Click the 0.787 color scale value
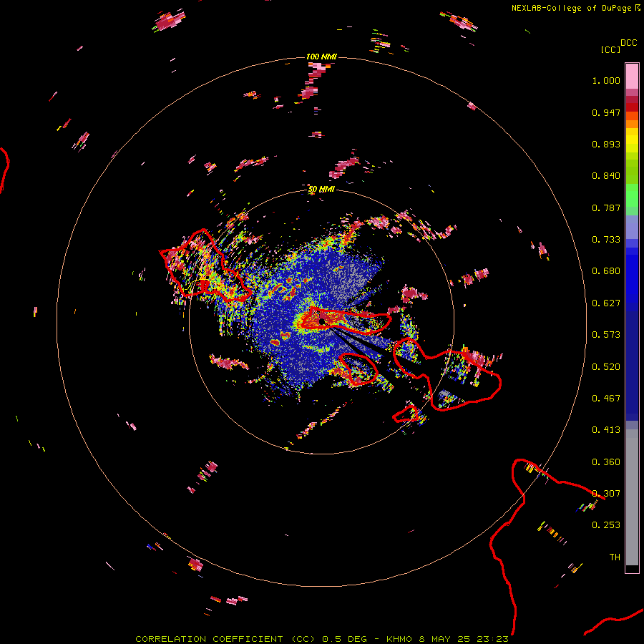The height and width of the screenshot is (644, 644). click(606, 208)
